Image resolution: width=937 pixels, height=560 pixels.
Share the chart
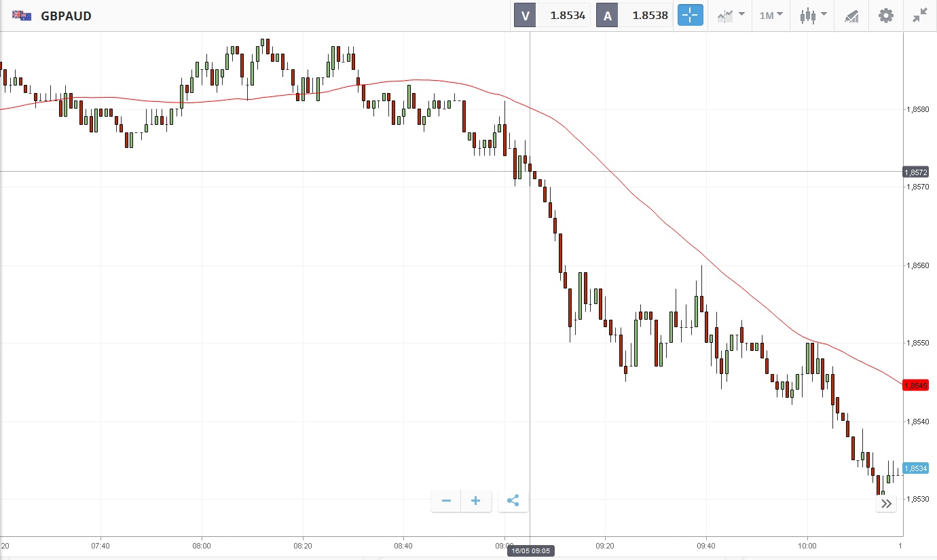(x=513, y=501)
